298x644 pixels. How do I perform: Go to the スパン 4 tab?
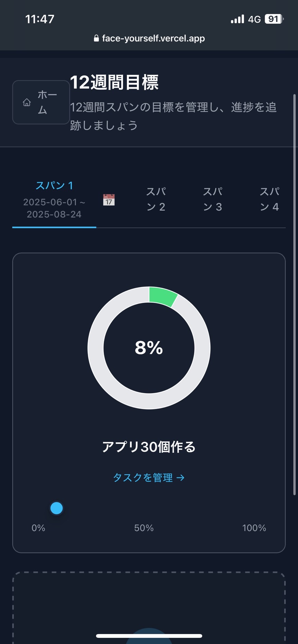coord(269,199)
